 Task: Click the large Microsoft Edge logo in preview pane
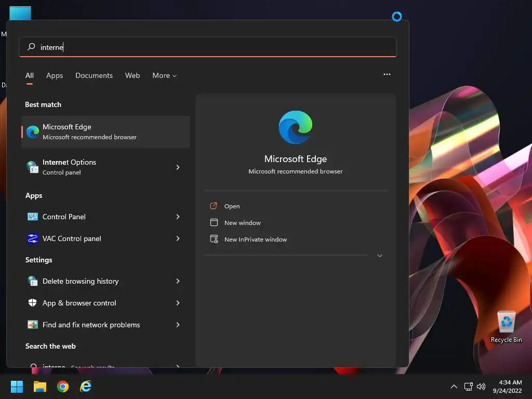[x=296, y=127]
